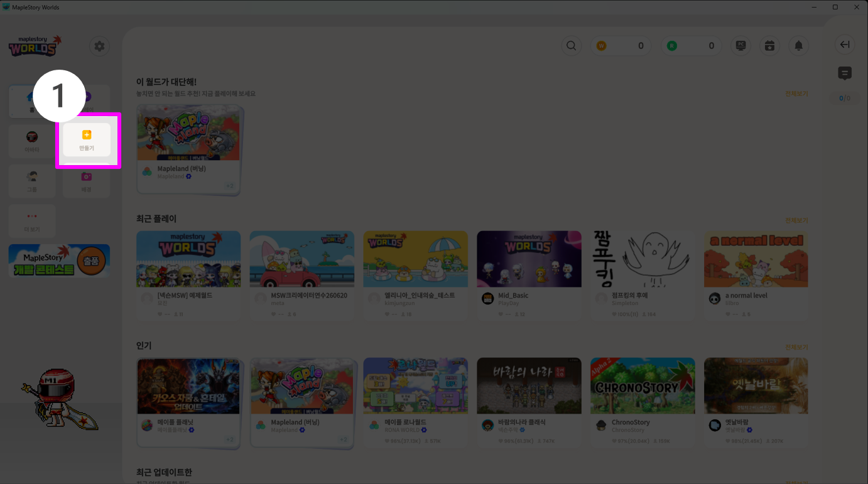Click the 최근 업데이트한 section heading
The image size is (868, 484).
tap(165, 472)
